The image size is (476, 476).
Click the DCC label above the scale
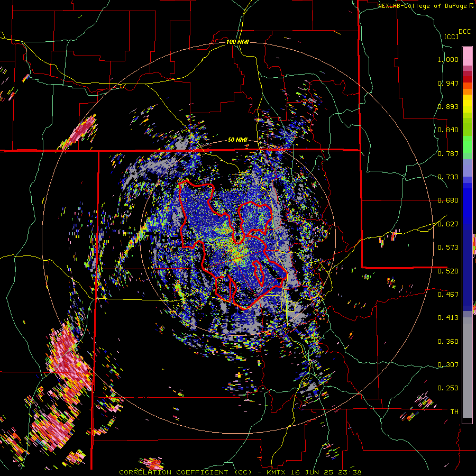point(464,32)
